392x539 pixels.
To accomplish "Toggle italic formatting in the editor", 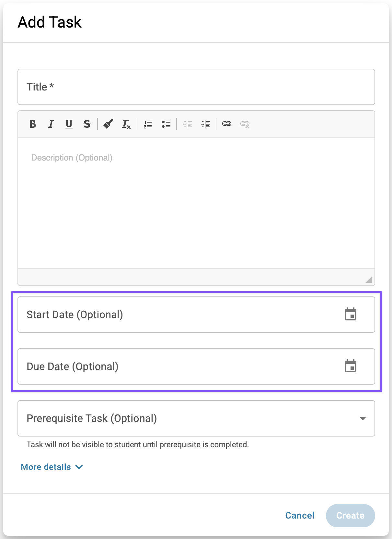I will (x=51, y=124).
